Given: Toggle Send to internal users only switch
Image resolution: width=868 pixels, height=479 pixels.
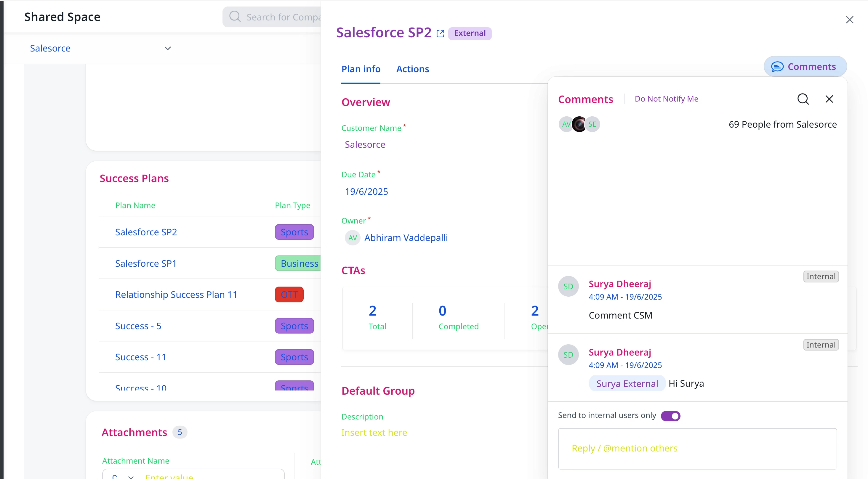Looking at the screenshot, I should tap(670, 416).
